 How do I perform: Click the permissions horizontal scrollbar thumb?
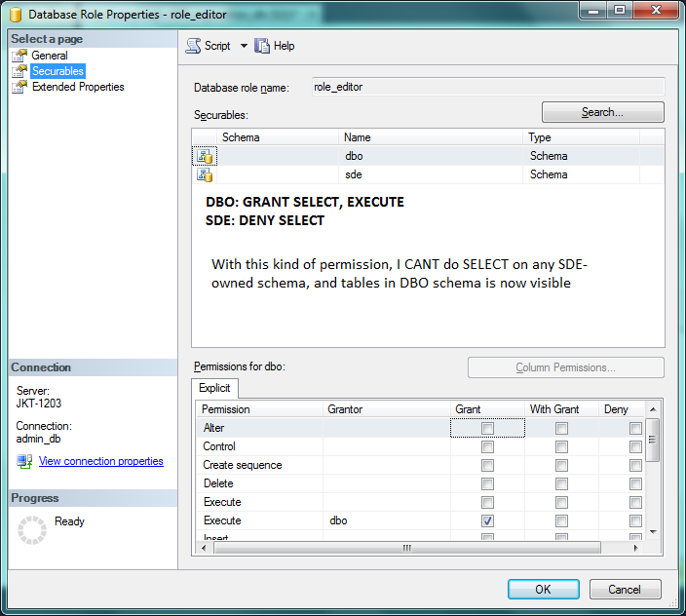point(407,548)
